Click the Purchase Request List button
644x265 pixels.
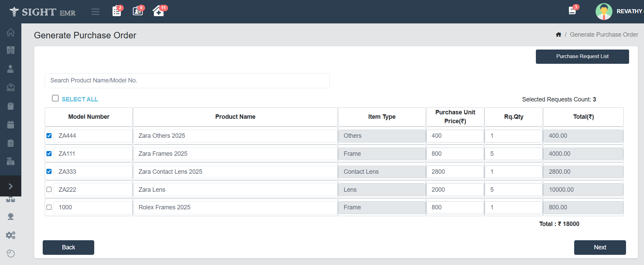point(582,56)
